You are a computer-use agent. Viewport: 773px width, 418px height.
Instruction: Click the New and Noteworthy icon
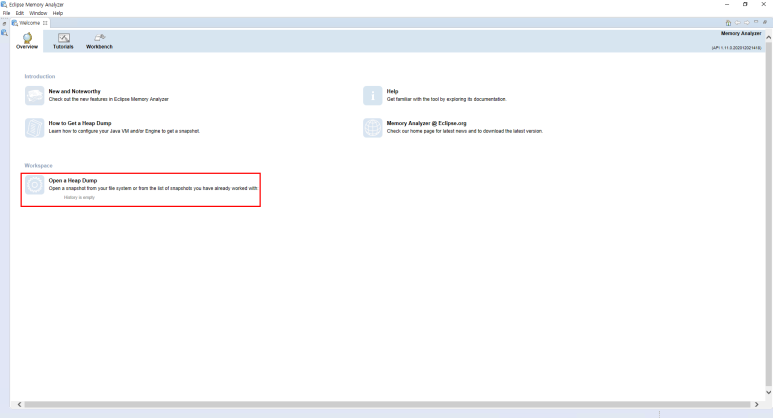(35, 96)
